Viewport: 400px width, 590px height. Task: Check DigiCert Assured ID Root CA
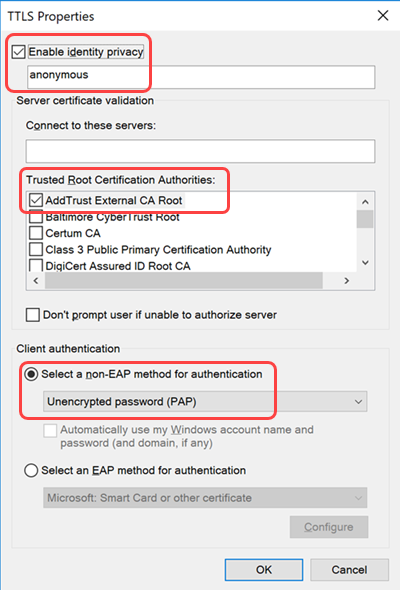(36, 265)
